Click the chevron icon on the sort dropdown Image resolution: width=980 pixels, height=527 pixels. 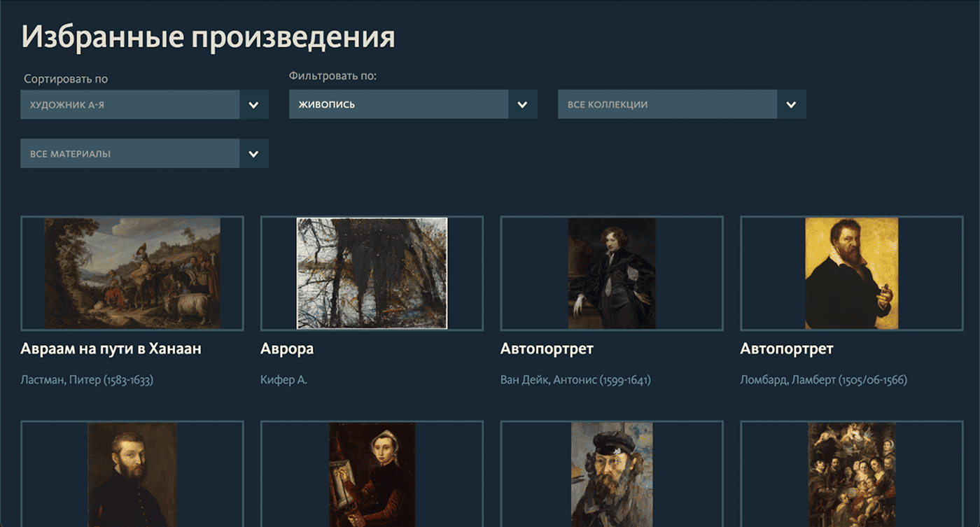pos(253,104)
